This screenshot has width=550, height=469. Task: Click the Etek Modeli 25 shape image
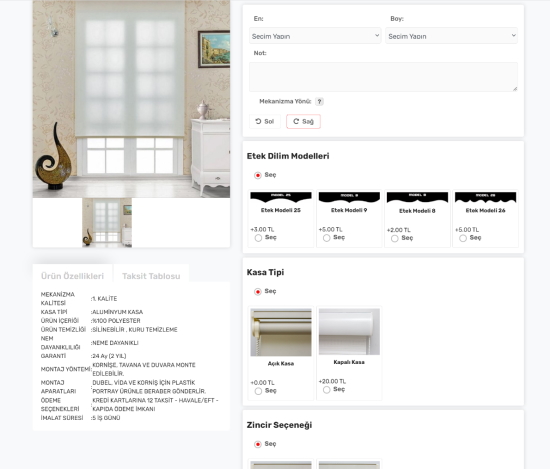click(281, 197)
